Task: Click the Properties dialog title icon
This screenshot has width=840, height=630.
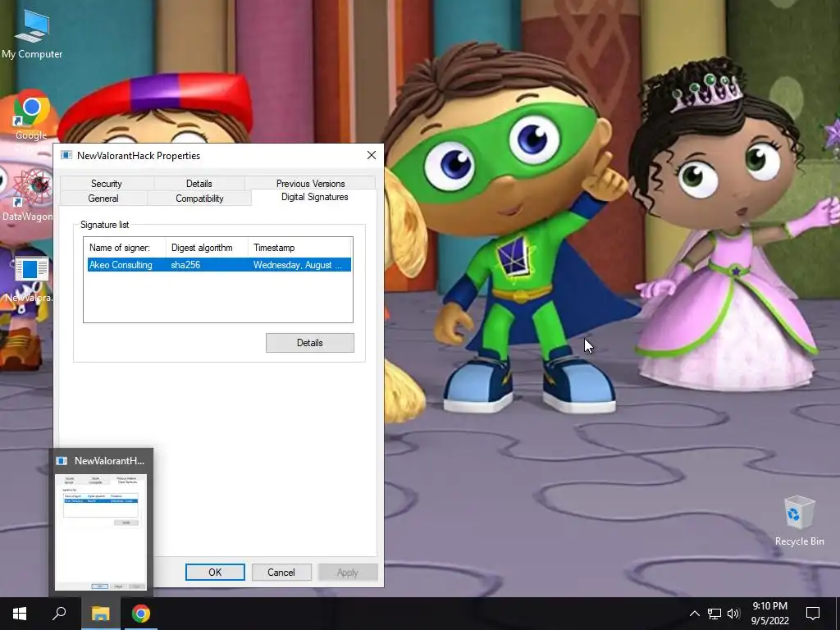Action: click(66, 155)
